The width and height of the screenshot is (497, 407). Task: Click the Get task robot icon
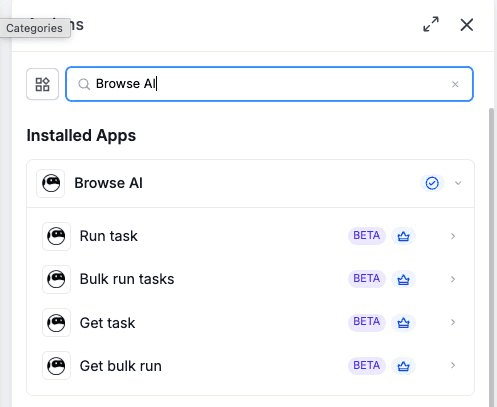pos(56,323)
